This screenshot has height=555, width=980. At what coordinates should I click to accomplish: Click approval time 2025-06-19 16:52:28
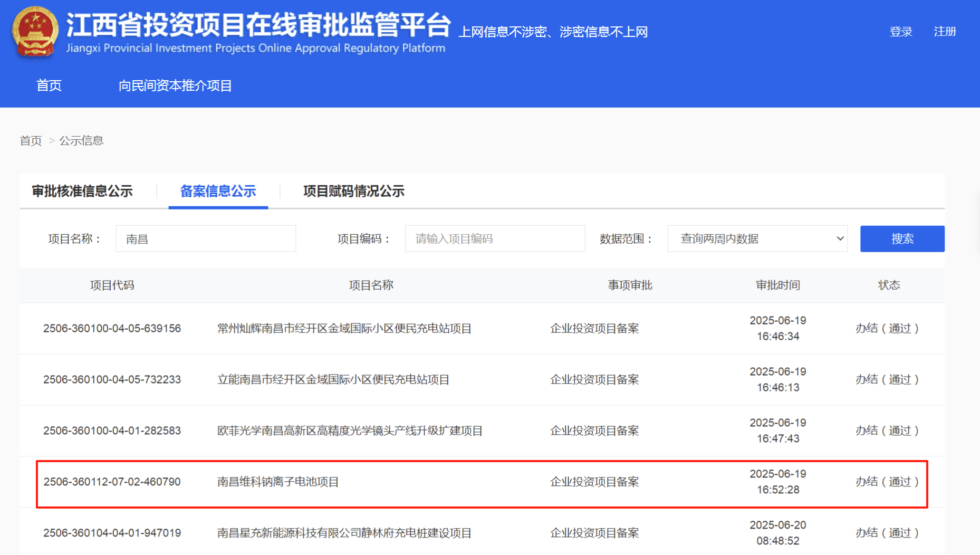(778, 482)
